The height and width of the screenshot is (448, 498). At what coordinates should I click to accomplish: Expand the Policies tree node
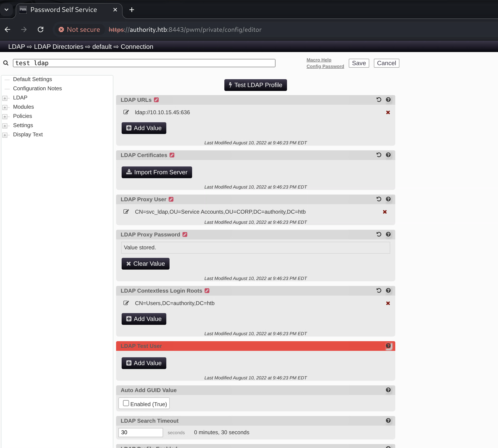[x=5, y=117]
